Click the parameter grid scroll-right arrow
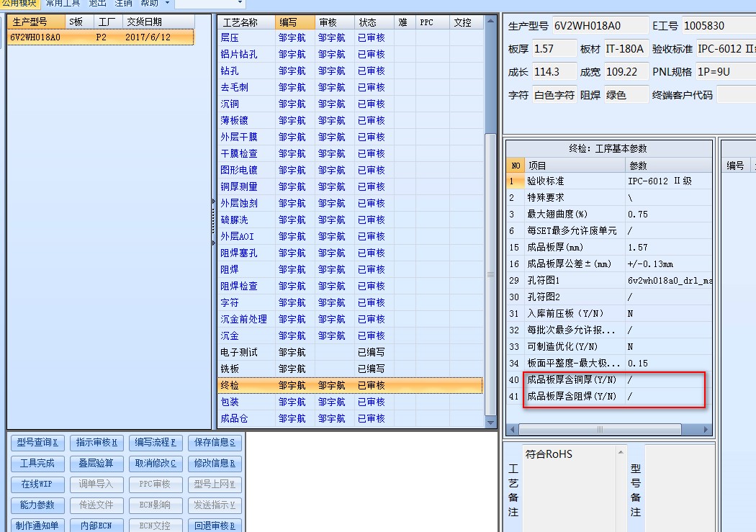756x532 pixels. [x=706, y=429]
